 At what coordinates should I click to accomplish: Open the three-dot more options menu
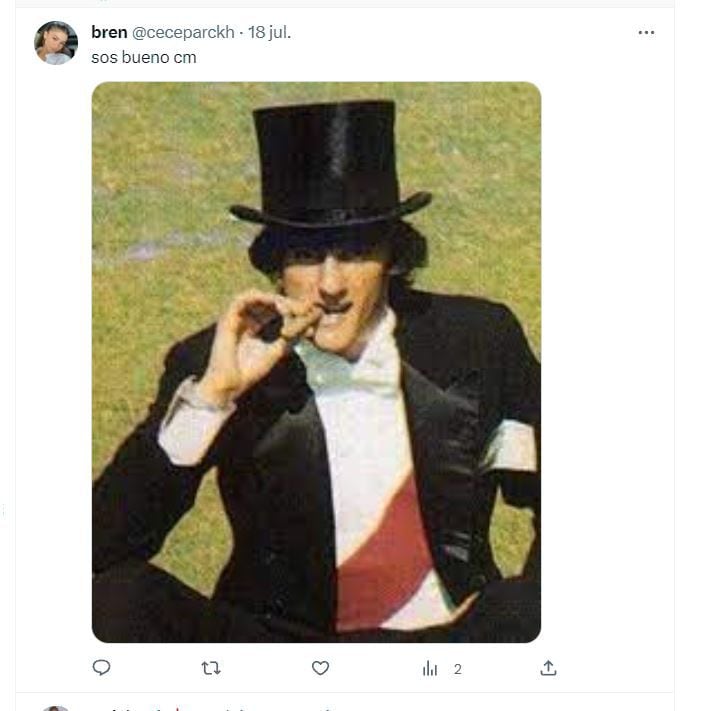646,32
